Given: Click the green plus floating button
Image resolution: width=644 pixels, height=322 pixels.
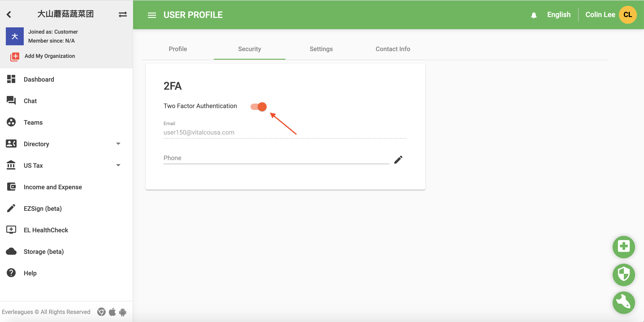Looking at the screenshot, I should tap(624, 247).
